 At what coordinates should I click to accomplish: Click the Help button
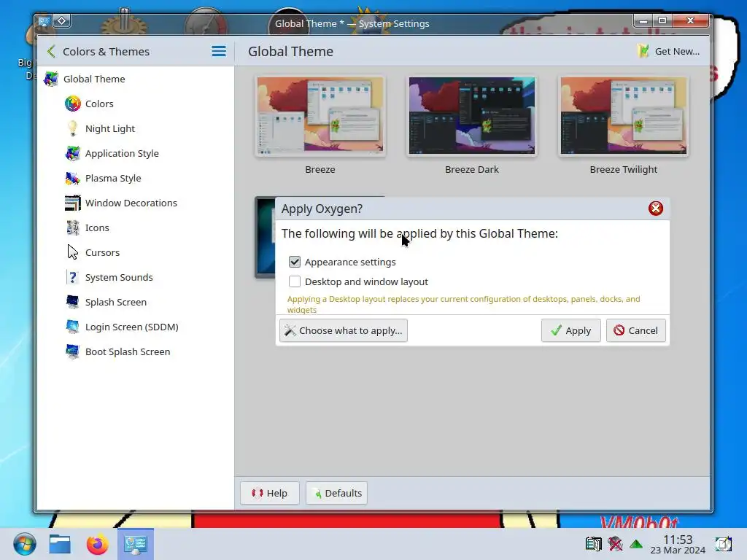pyautogui.click(x=270, y=493)
